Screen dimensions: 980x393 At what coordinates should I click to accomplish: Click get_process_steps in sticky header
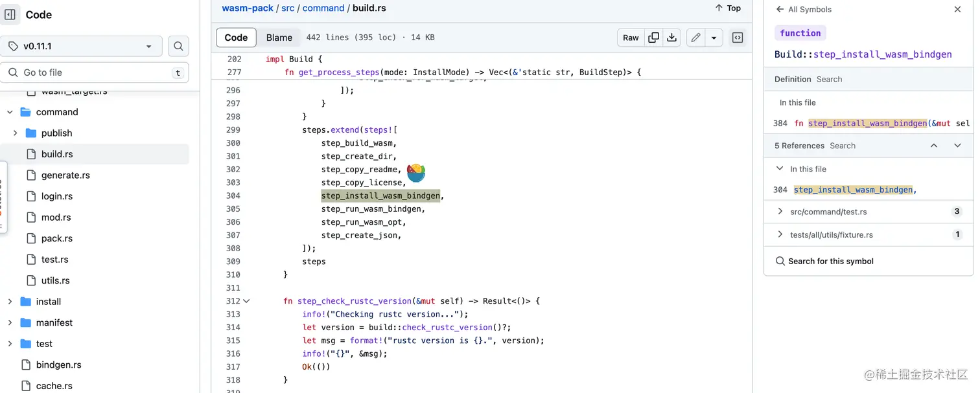(x=338, y=73)
